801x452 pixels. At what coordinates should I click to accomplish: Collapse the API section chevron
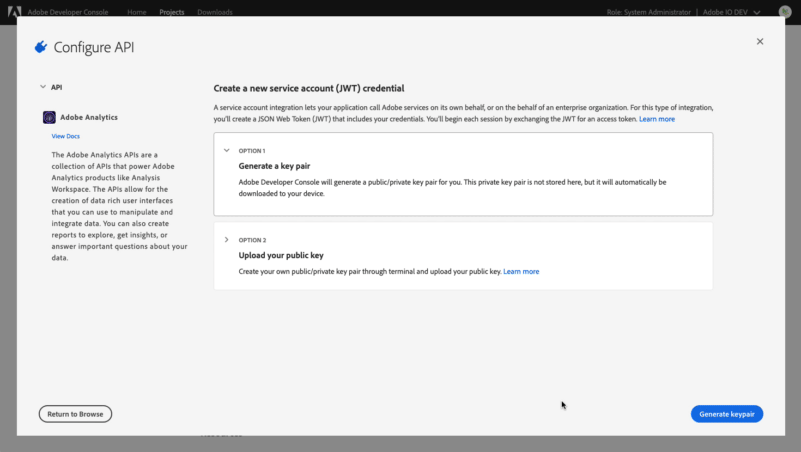pos(43,87)
